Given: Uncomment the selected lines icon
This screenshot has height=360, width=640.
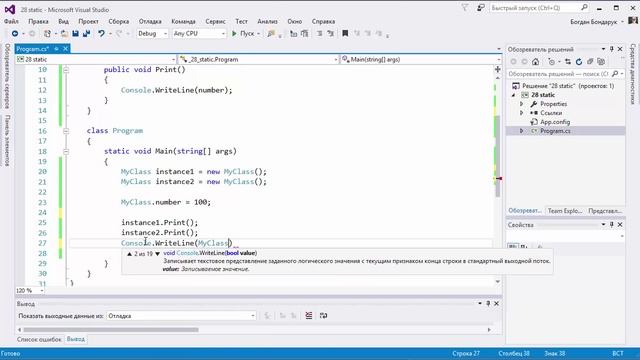Looking at the screenshot, I should pyautogui.click(x=331, y=33).
